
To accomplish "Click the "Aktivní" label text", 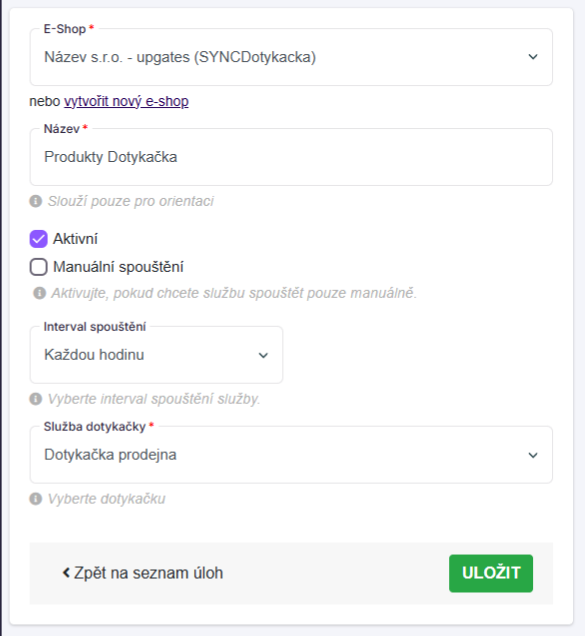I will coord(75,239).
